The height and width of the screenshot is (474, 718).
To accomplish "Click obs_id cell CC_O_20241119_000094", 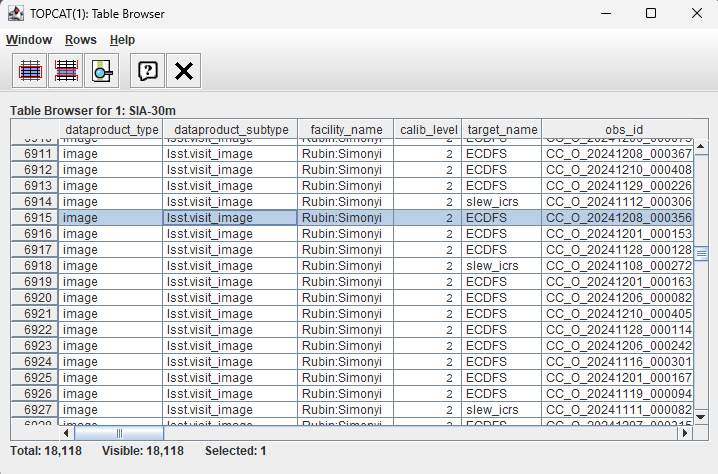I will coord(618,394).
